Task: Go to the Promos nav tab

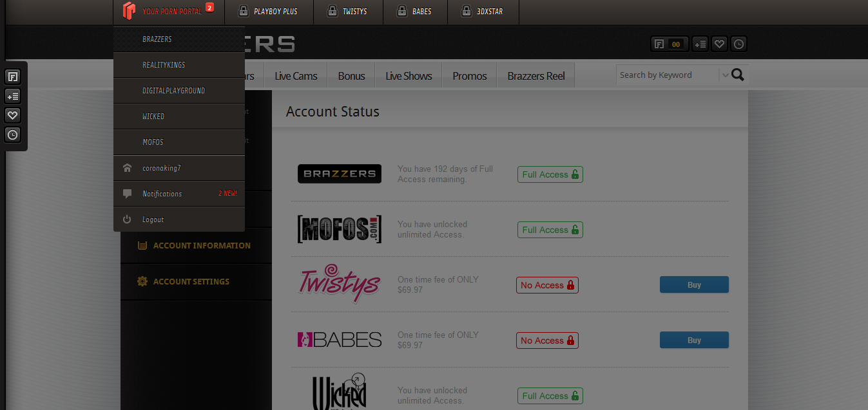Action: pos(469,75)
